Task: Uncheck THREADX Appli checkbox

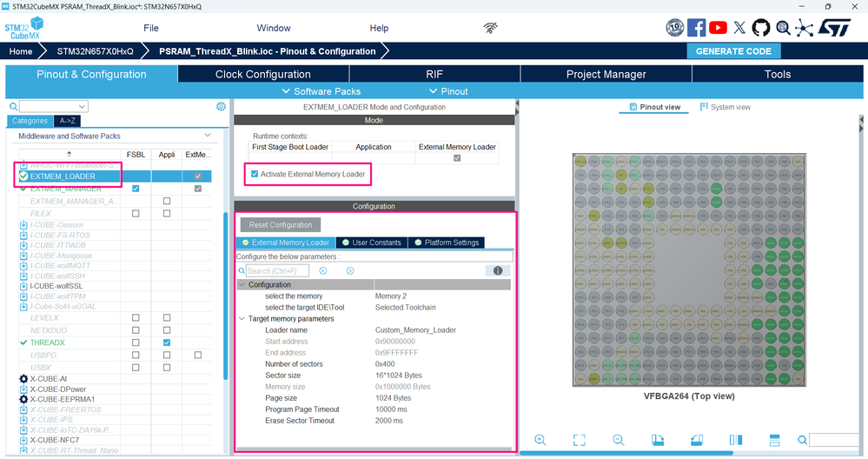Action: (167, 343)
